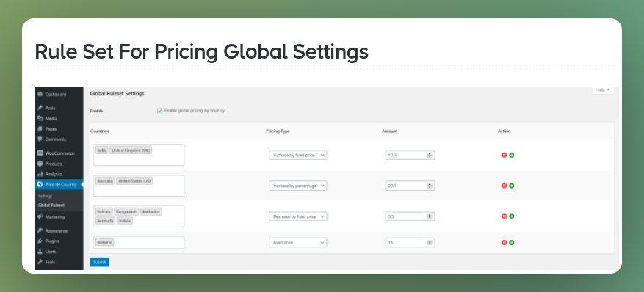Viewport: 644px width, 292px height.
Task: Add a rule after the India row
Action: 512,155
